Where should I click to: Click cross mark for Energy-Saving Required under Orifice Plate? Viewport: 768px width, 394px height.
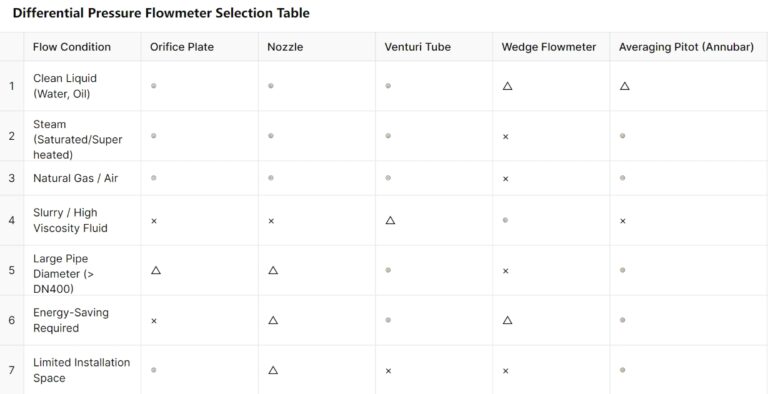pos(154,321)
